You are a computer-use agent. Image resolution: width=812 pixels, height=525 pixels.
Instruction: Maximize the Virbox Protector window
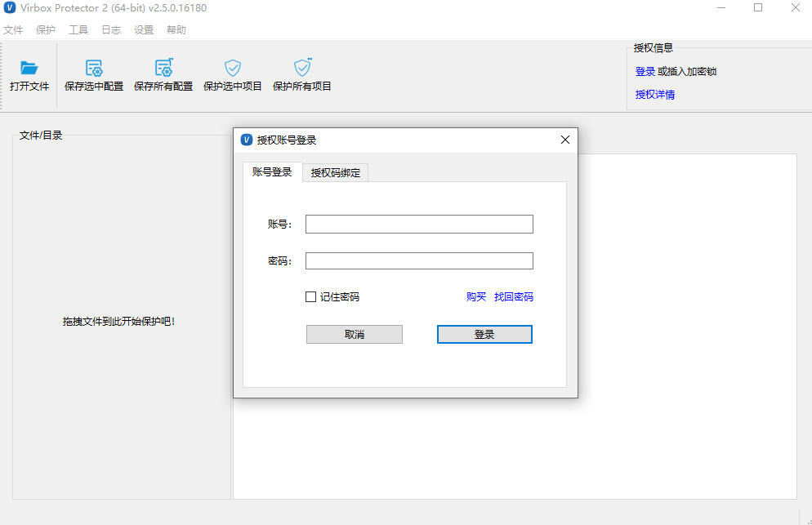click(758, 8)
